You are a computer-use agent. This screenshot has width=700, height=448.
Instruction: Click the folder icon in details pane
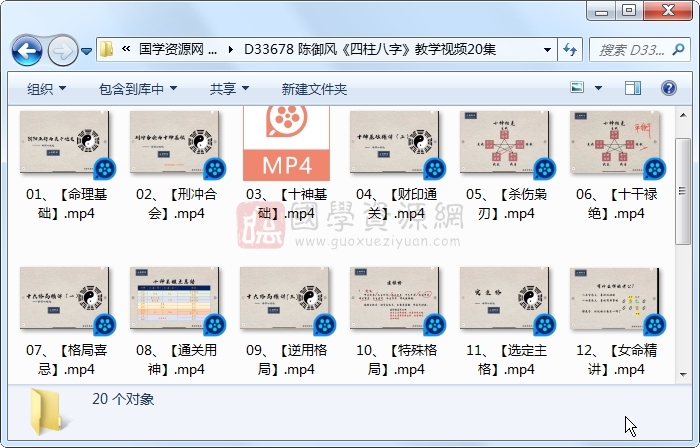pos(48,411)
